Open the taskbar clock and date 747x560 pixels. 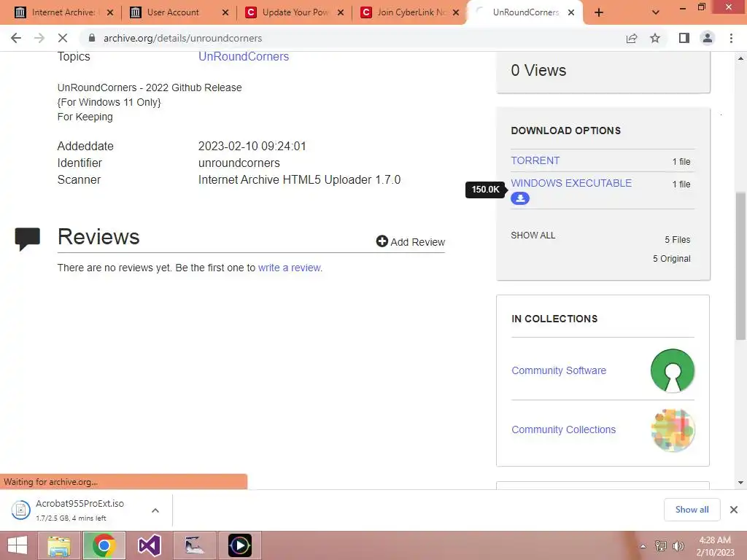715,546
